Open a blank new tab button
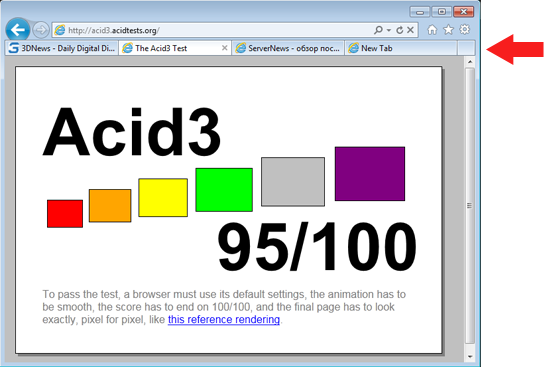This screenshot has width=550, height=367. click(466, 48)
